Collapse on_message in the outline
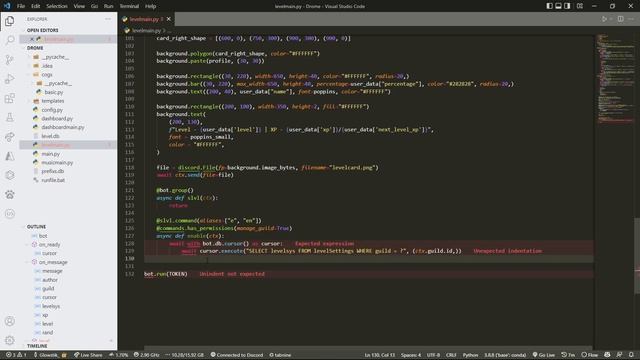This screenshot has width=640, height=360. 28,262
